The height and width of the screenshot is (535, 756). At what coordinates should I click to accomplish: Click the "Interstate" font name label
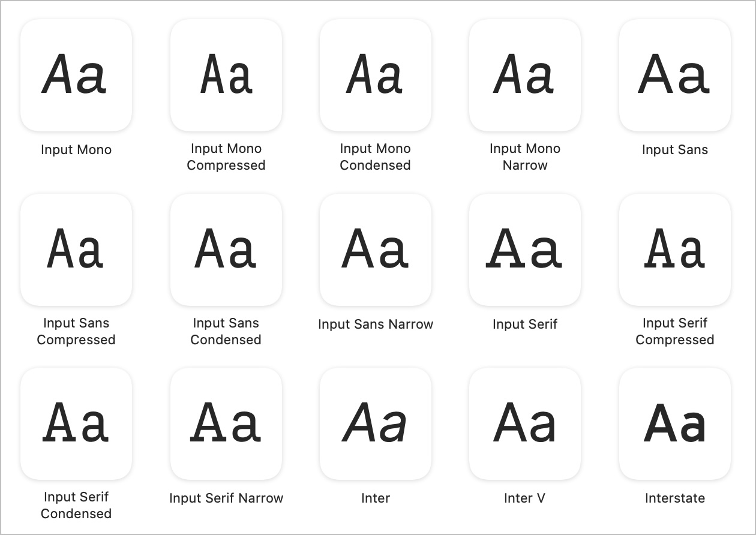675,498
